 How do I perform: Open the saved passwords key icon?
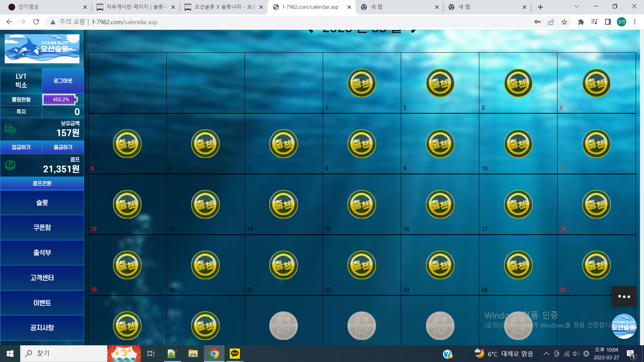tap(537, 22)
